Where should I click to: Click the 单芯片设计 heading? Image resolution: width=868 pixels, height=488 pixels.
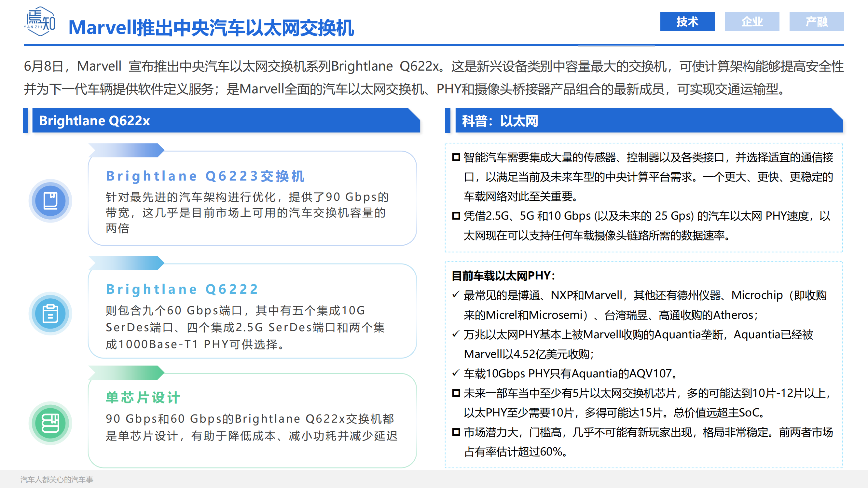coord(143,398)
